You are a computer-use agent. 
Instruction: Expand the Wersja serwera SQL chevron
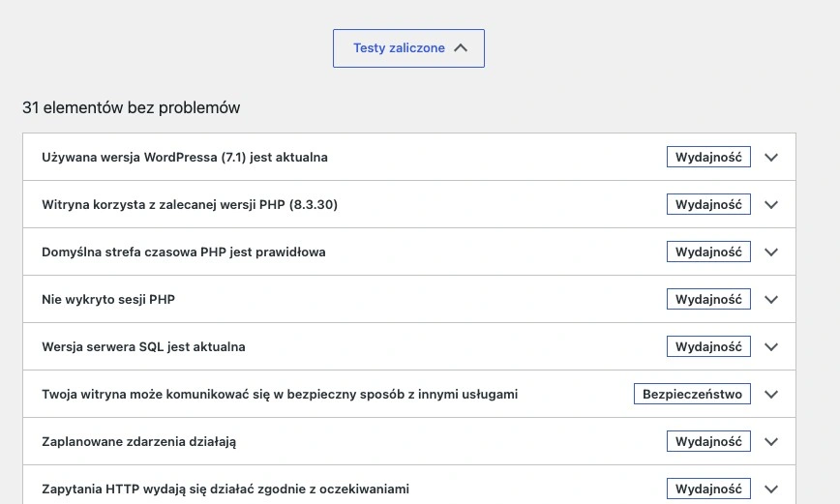click(x=771, y=347)
